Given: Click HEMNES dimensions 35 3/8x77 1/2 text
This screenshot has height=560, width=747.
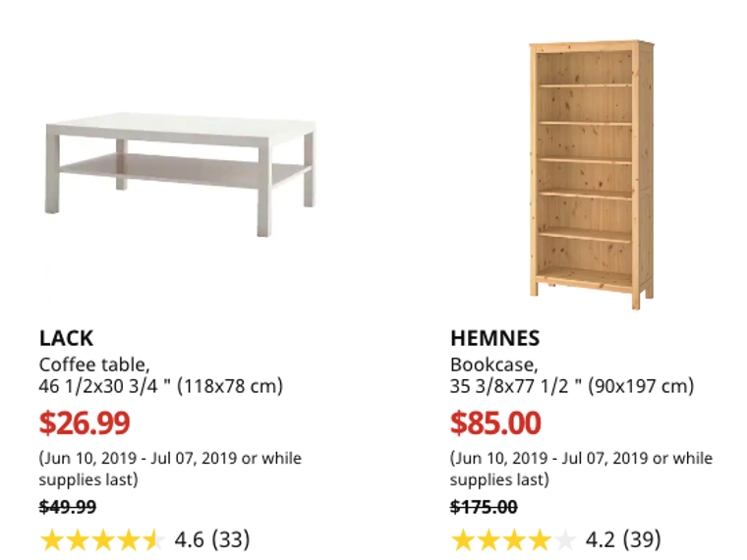Looking at the screenshot, I should pos(572,386).
